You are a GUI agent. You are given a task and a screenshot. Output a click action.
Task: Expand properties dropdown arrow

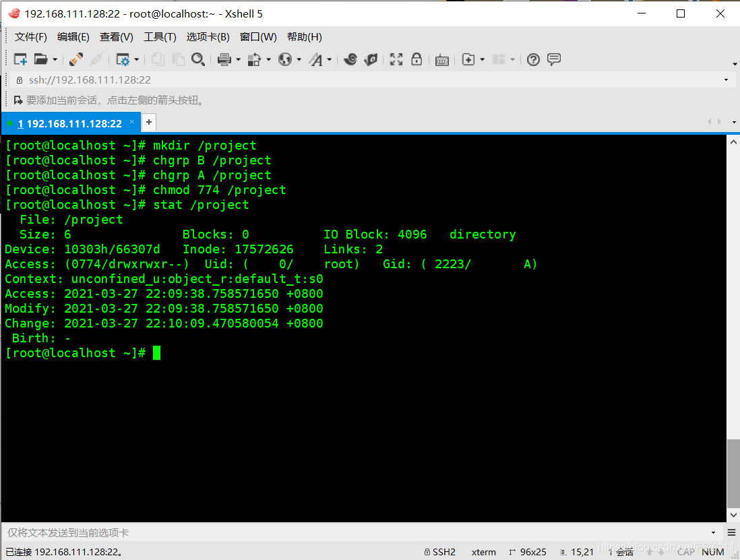click(x=137, y=59)
